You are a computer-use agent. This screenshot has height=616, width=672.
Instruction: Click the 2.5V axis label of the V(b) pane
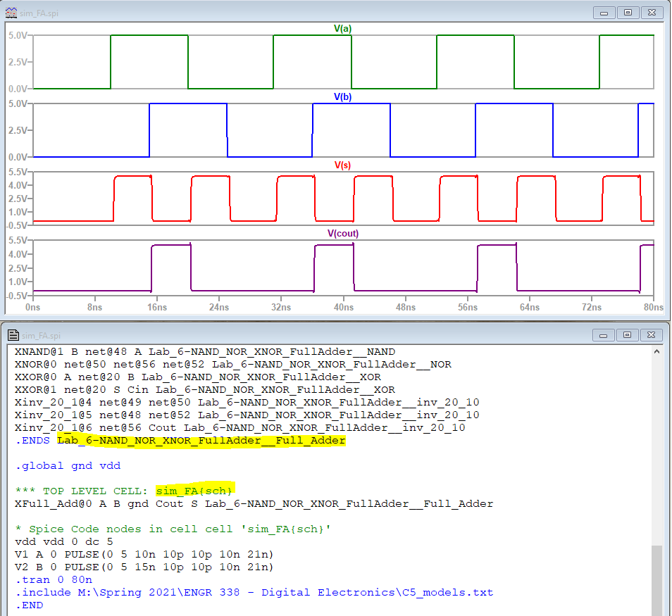[18, 130]
